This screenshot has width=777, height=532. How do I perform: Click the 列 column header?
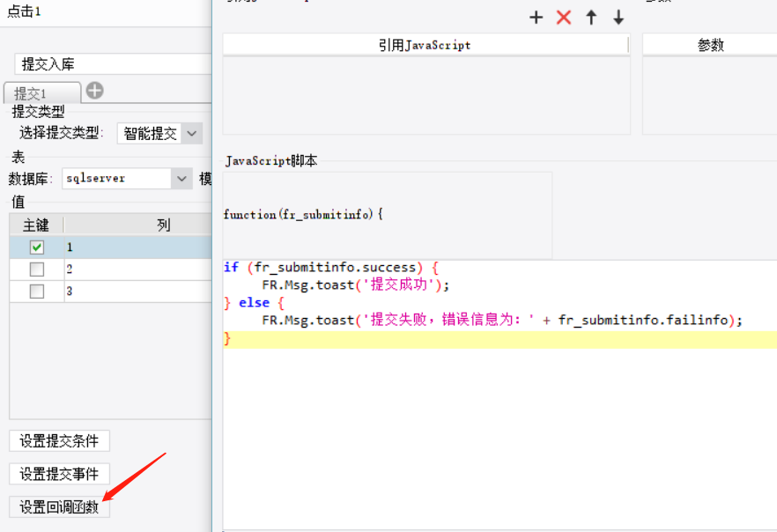click(x=138, y=225)
